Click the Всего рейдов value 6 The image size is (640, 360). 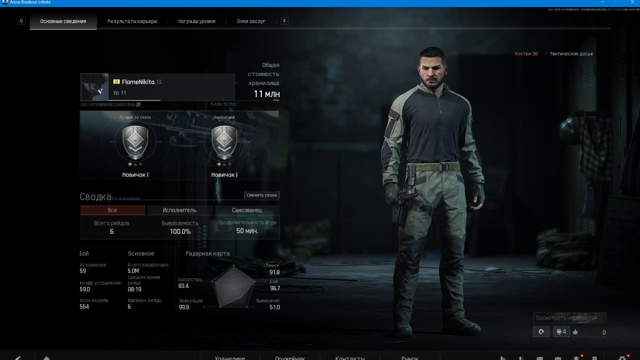(x=111, y=231)
